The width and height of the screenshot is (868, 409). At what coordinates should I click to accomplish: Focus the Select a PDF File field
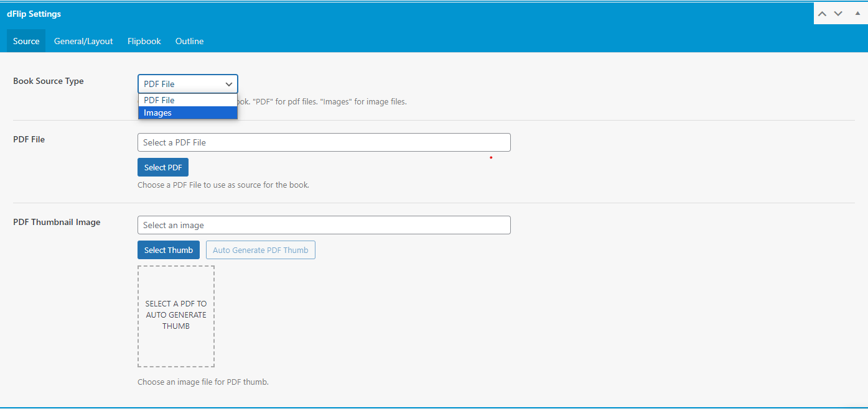click(324, 142)
